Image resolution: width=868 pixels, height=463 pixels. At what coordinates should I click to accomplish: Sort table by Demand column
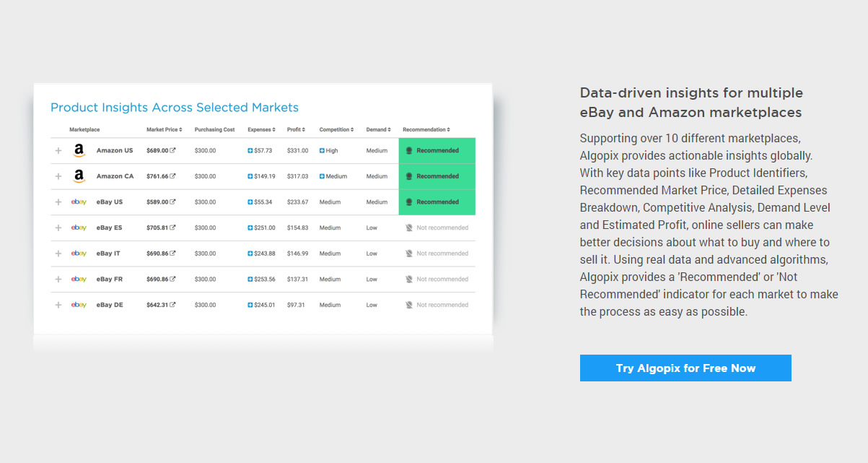[x=378, y=130]
